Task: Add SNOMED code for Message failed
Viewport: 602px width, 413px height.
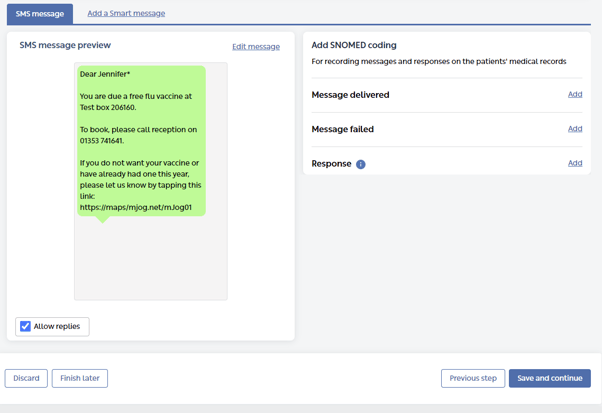Action: pos(575,129)
